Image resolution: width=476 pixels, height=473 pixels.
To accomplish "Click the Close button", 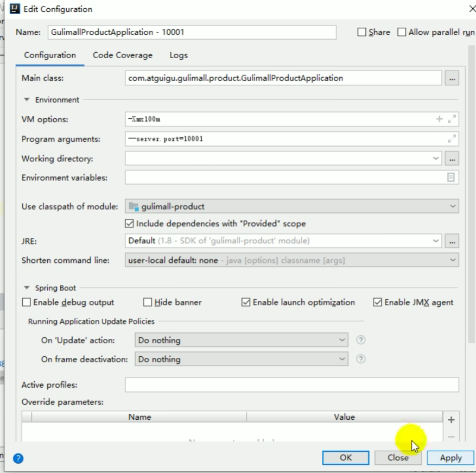I will (x=398, y=458).
